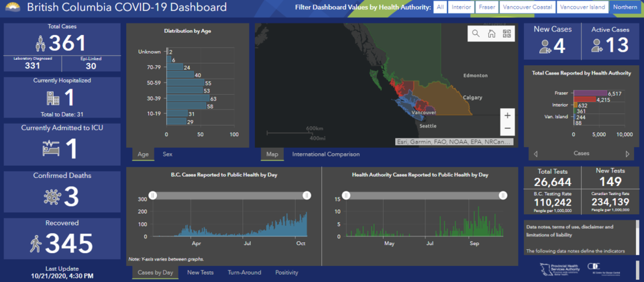Click the 'Y-axis varies between graphs' note
This screenshot has width=644, height=282.
[x=166, y=259]
